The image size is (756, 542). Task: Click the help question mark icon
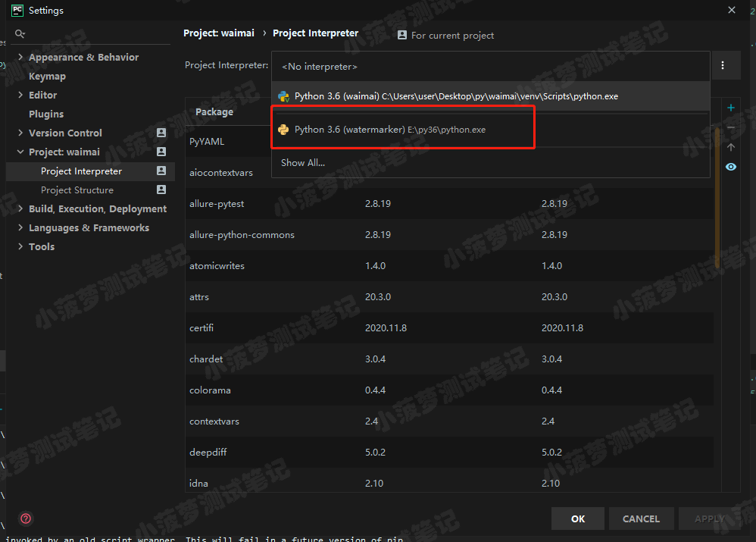(26, 519)
